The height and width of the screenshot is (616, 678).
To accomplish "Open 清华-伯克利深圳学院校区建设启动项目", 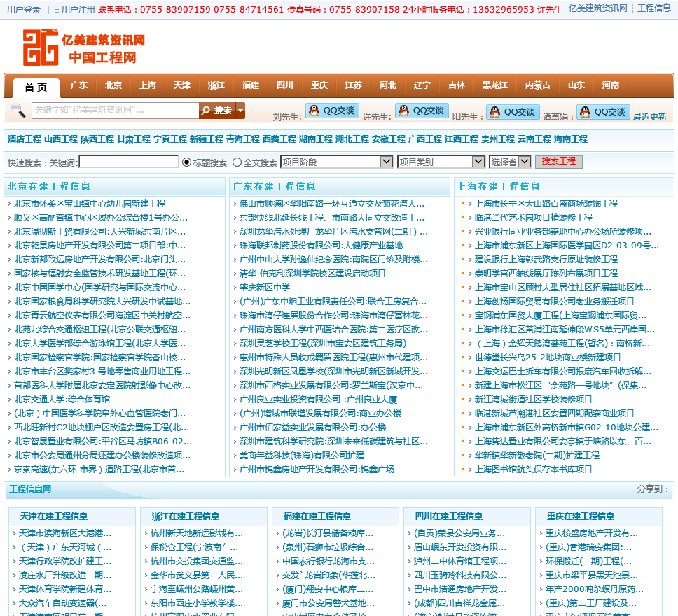I will 312,274.
